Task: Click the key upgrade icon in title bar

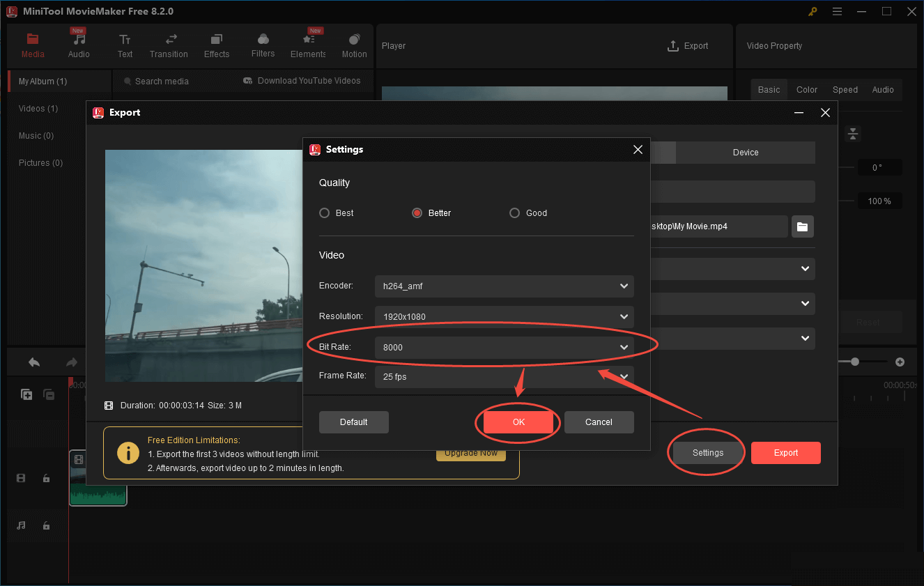Action: tap(813, 12)
